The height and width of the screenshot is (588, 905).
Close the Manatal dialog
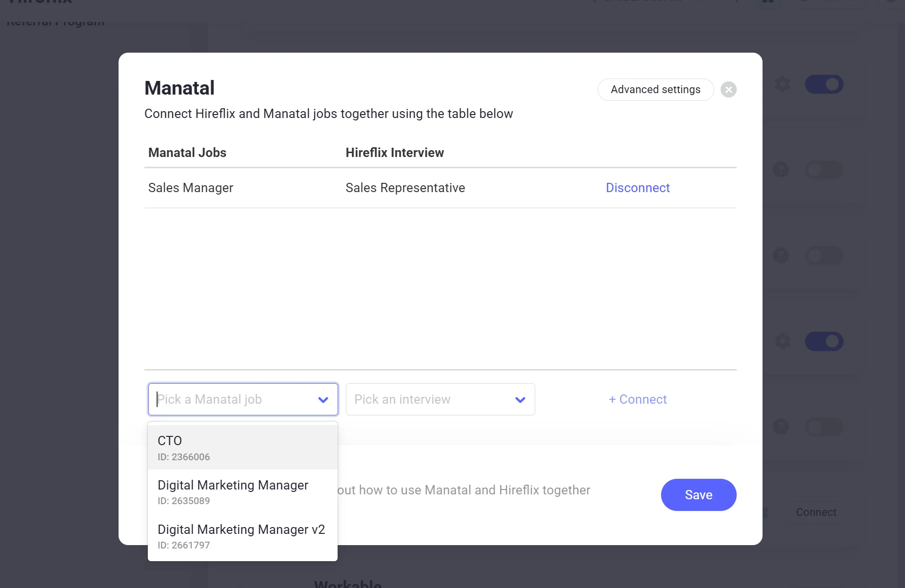tap(728, 90)
